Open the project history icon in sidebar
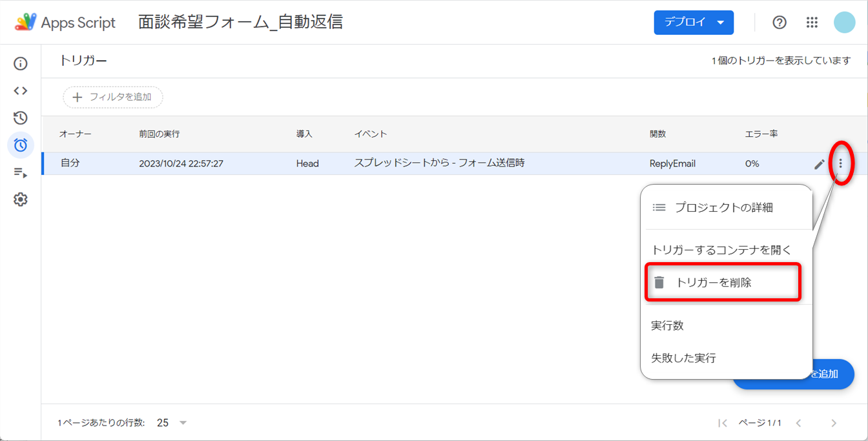868x441 pixels. point(21,118)
